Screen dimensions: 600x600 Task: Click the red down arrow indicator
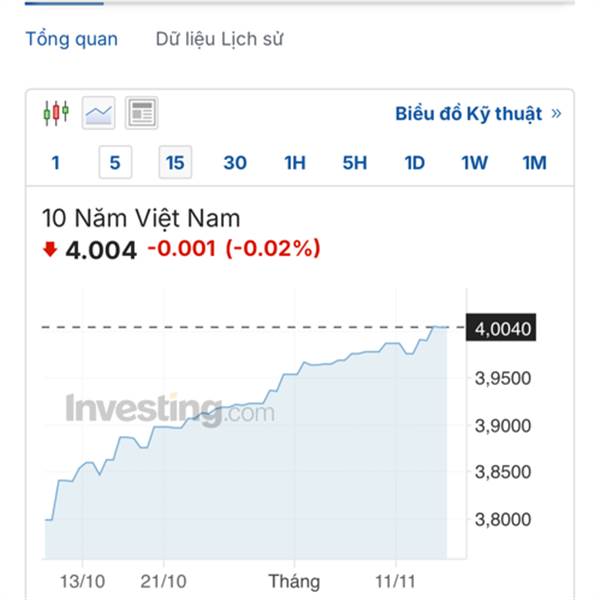point(49,250)
